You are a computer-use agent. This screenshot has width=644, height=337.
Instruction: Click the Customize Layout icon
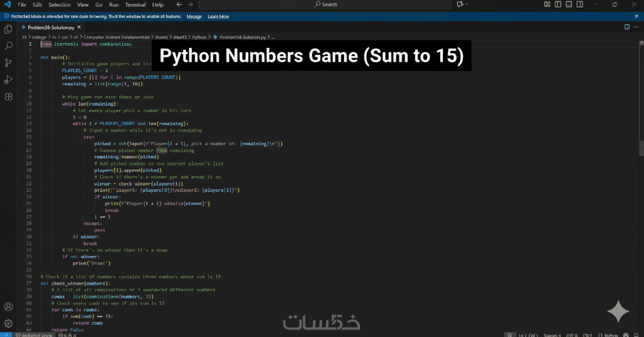pyautogui.click(x=547, y=5)
